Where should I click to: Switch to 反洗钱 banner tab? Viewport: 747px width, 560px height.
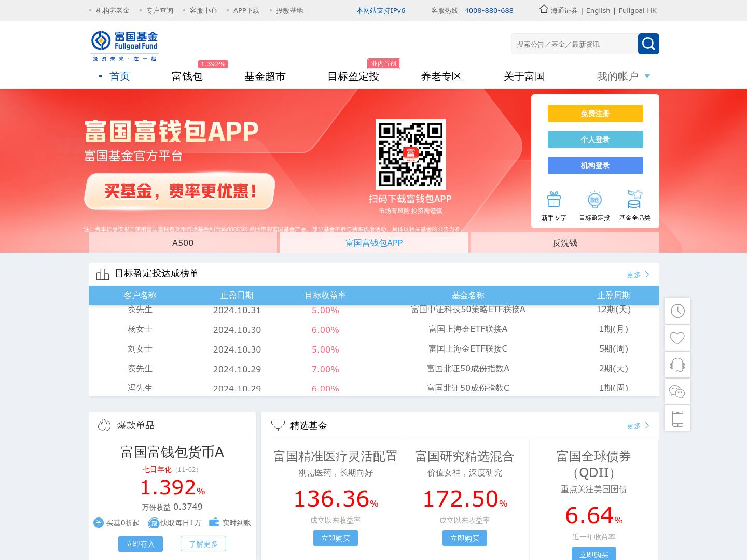(565, 243)
